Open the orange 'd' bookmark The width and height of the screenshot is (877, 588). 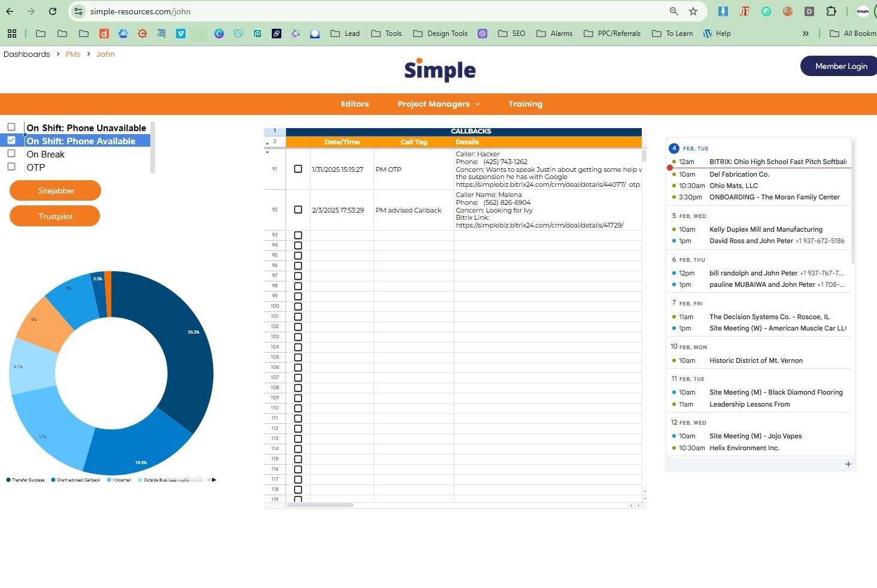pyautogui.click(x=104, y=34)
